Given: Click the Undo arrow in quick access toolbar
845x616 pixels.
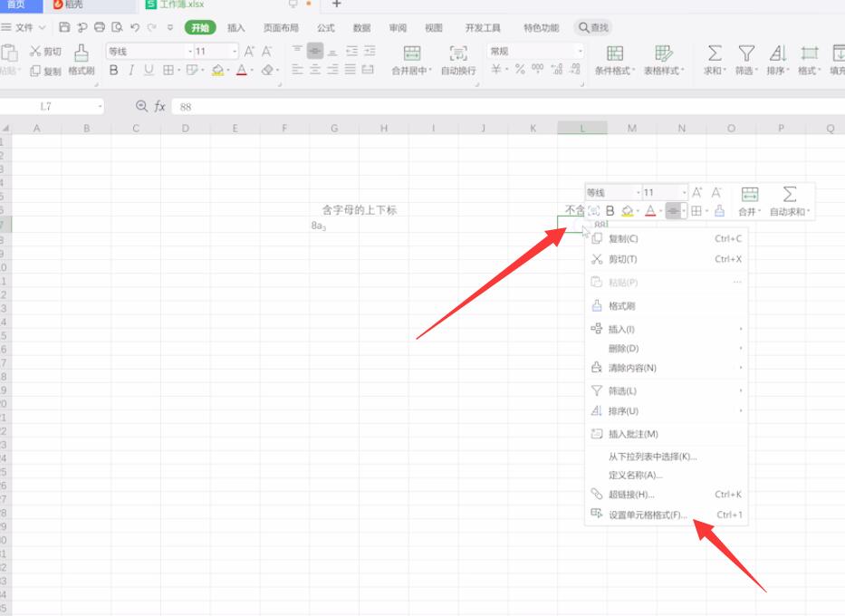Looking at the screenshot, I should 135,27.
